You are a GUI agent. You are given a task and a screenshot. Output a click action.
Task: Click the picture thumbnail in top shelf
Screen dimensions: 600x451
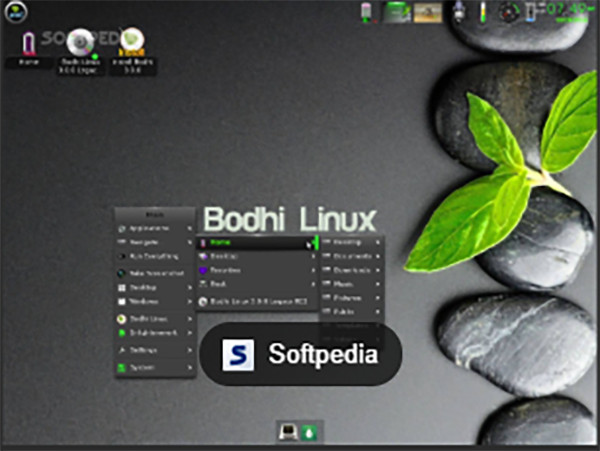tap(428, 13)
